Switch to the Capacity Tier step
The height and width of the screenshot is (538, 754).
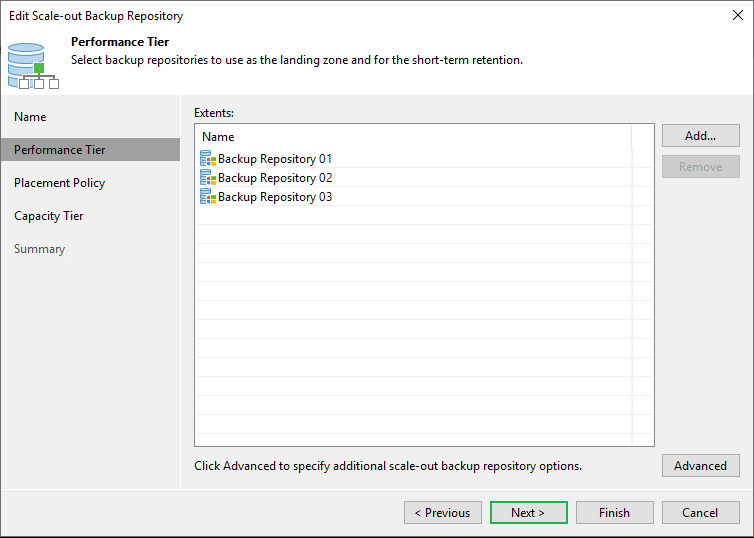click(48, 216)
